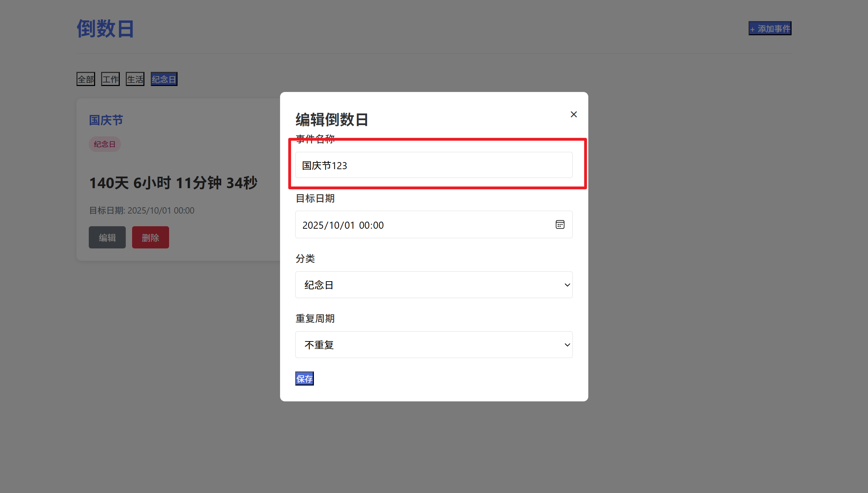Close the edit countdown dialog with X
868x493 pixels.
pyautogui.click(x=573, y=115)
